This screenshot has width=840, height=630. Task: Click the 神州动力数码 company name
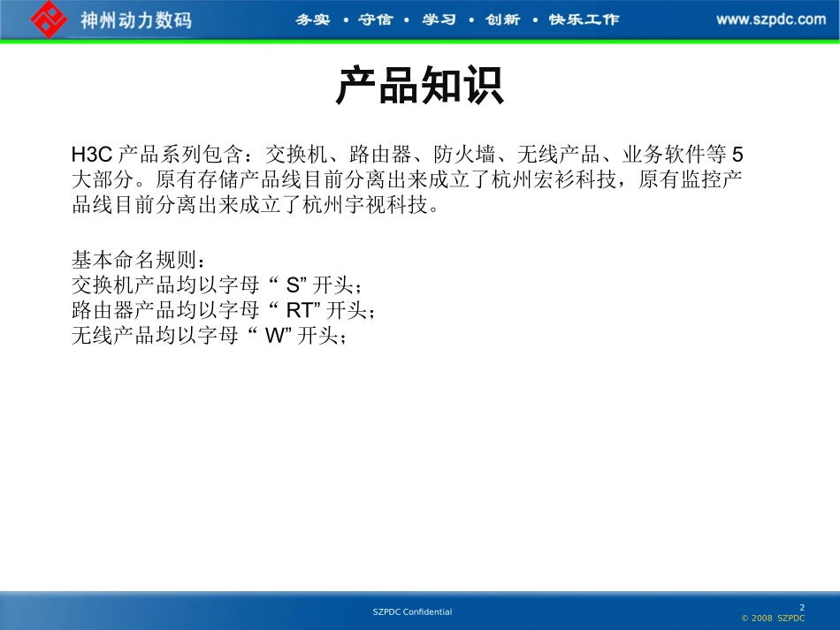tap(136, 20)
